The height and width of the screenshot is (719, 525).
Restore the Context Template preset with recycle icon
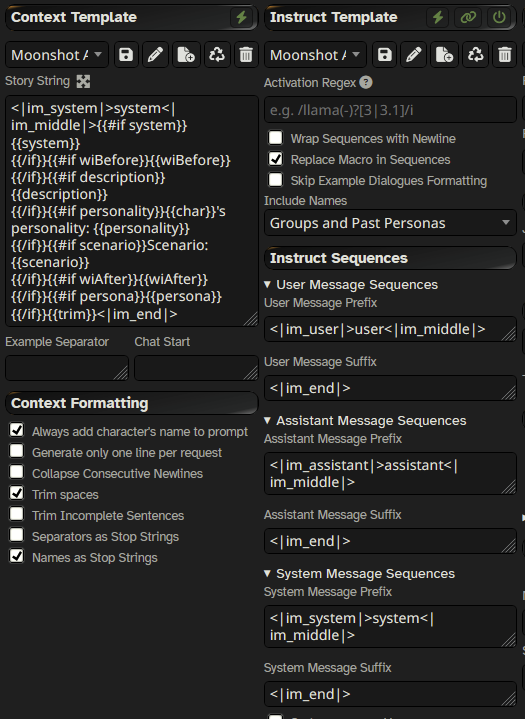(x=216, y=55)
